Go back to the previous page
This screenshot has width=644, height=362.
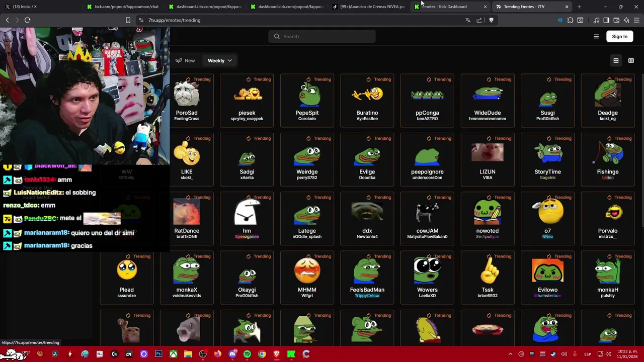point(7,20)
